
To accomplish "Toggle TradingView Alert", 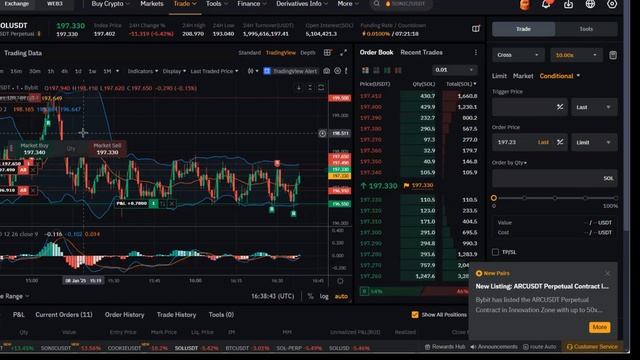I will [290, 71].
